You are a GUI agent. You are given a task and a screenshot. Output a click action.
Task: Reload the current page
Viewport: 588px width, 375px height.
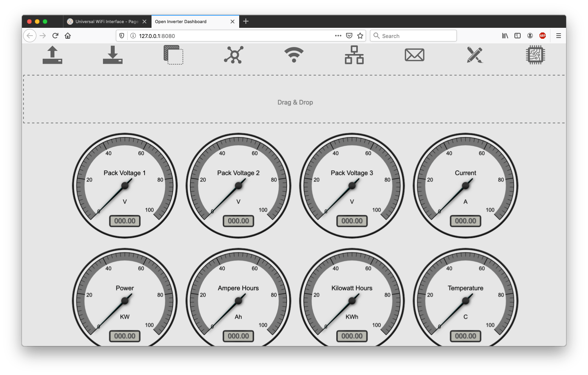tap(55, 36)
